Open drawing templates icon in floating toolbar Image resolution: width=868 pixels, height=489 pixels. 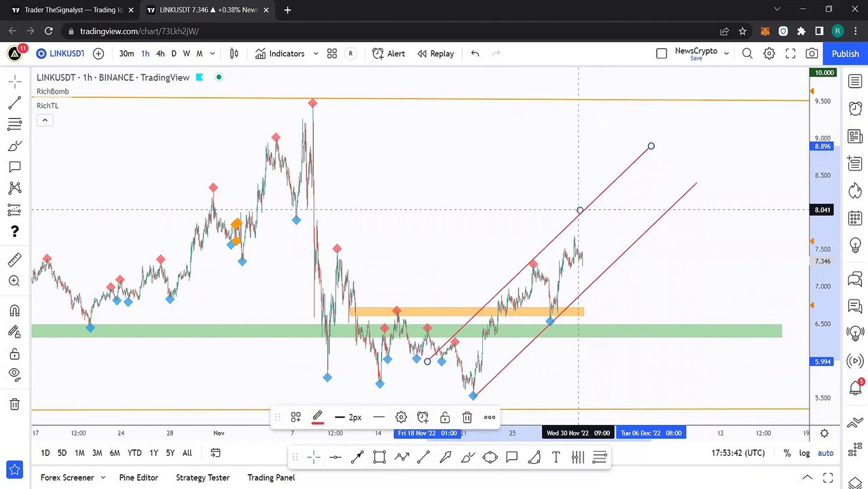click(296, 417)
